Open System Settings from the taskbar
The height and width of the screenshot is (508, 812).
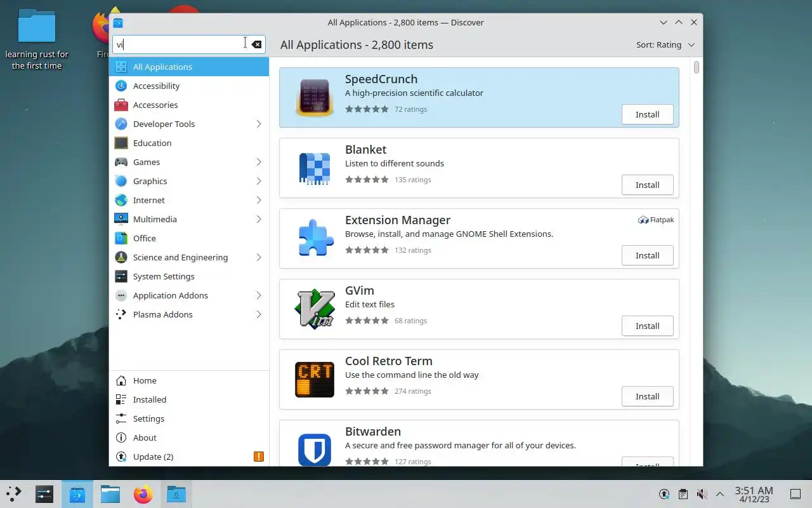(x=44, y=494)
